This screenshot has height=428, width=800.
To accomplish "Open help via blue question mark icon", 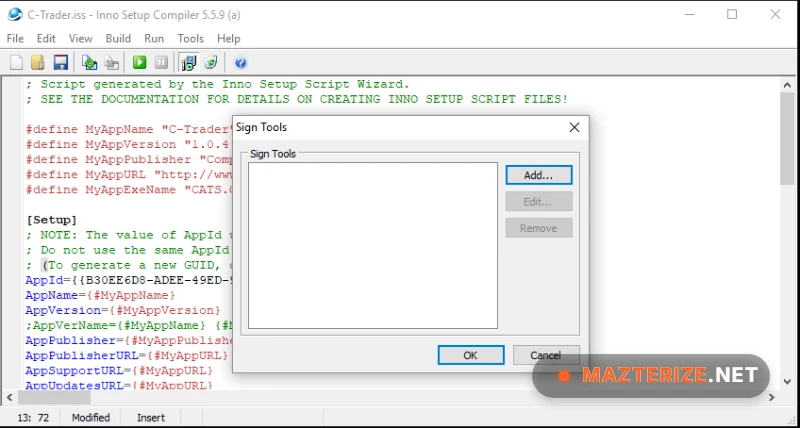I will click(x=240, y=63).
